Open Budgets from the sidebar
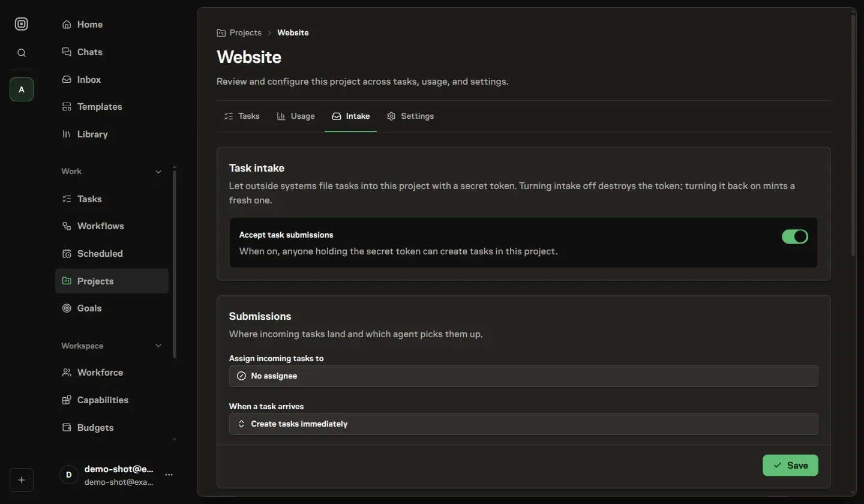This screenshot has height=504, width=864. point(112,428)
